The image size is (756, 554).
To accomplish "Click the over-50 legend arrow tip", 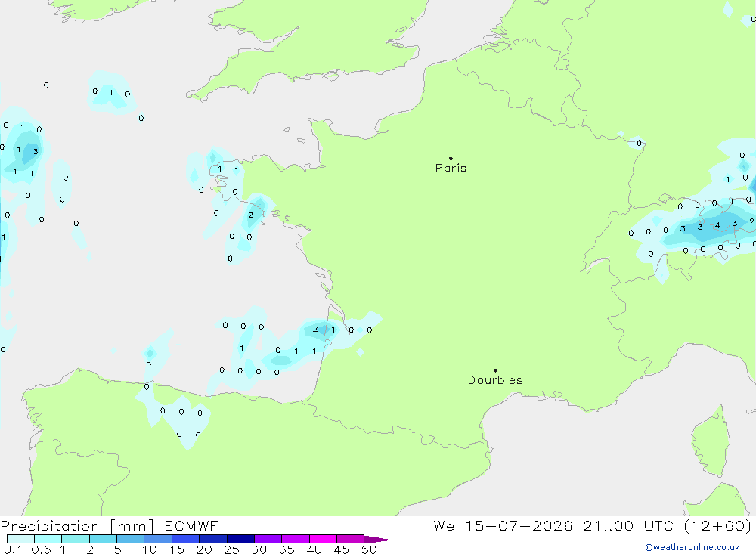I will point(379,540).
